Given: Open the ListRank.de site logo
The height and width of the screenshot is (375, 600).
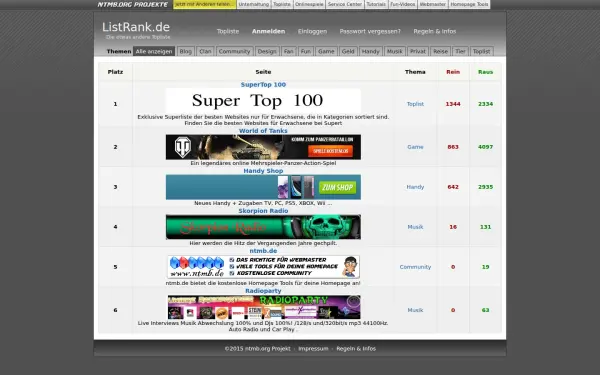Looking at the screenshot, I should pyautogui.click(x=136, y=27).
